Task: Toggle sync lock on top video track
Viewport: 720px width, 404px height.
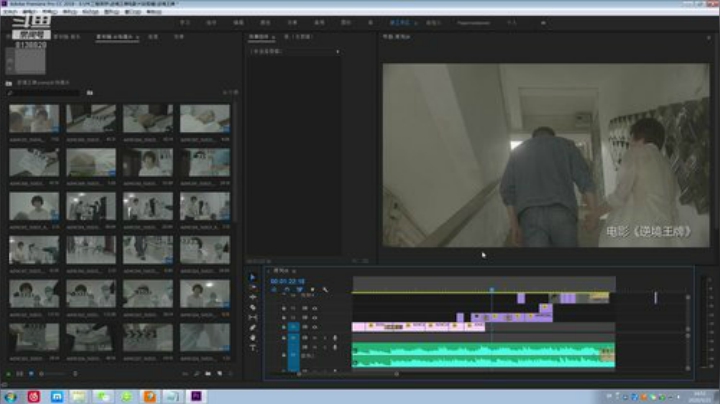Action: 304,308
